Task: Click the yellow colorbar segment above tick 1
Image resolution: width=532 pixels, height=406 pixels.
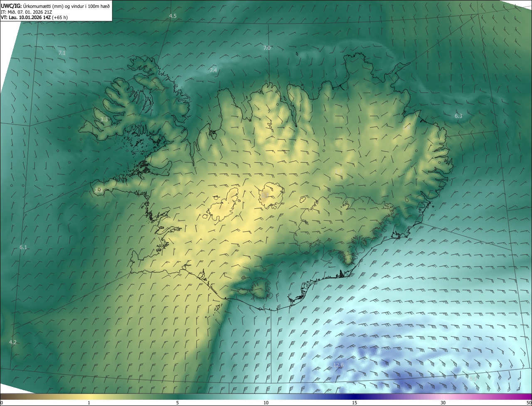Action: [89, 396]
